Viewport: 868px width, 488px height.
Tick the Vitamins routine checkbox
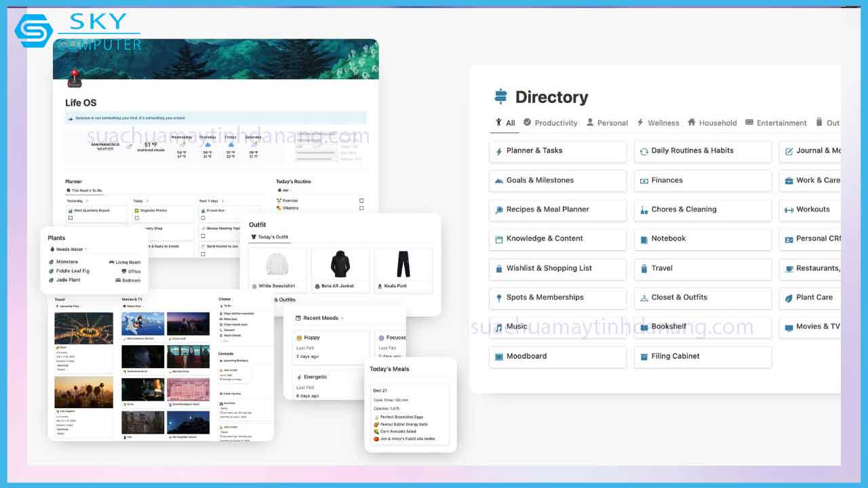coord(361,208)
